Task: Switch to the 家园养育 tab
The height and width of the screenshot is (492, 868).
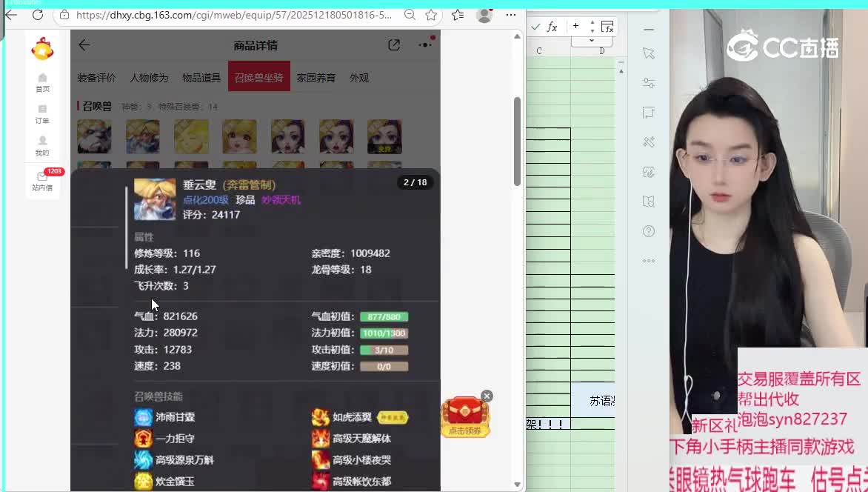Action: pyautogui.click(x=316, y=78)
